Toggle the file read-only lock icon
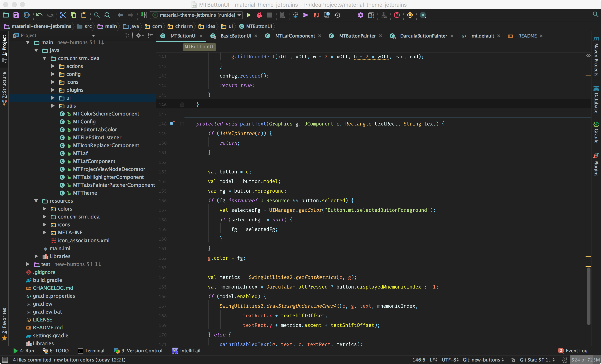The height and width of the screenshot is (364, 601). point(513,360)
